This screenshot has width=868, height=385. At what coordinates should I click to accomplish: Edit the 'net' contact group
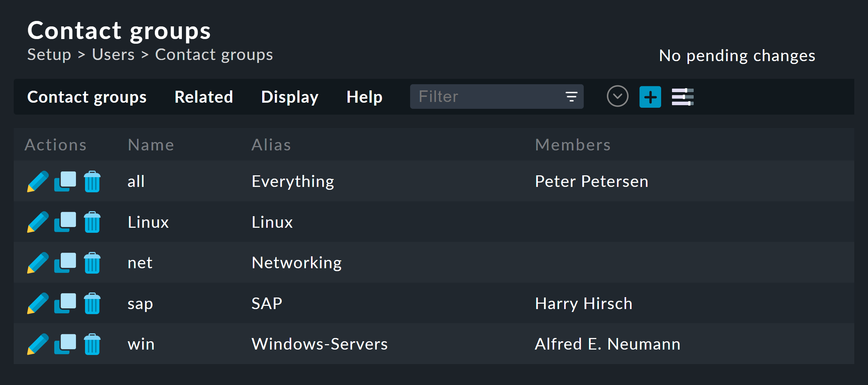click(38, 263)
